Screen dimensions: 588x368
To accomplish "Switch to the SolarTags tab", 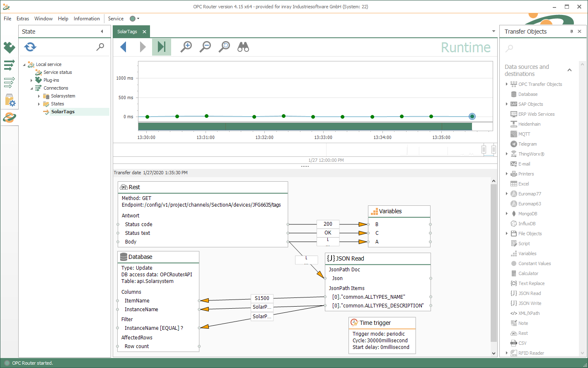I will (127, 32).
